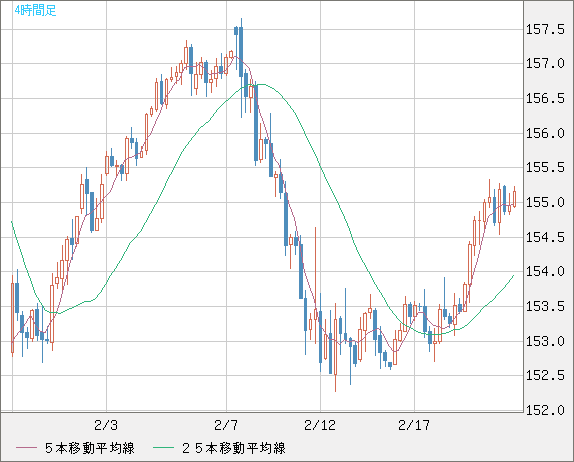Screen dimensions: 574x462
Task: Click the 155.0 price axis label
Action: coord(545,202)
